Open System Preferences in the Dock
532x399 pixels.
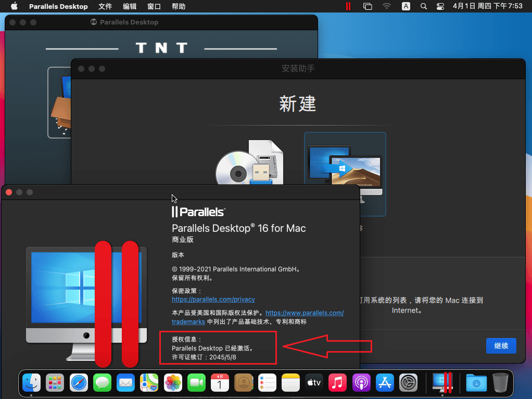pos(409,382)
